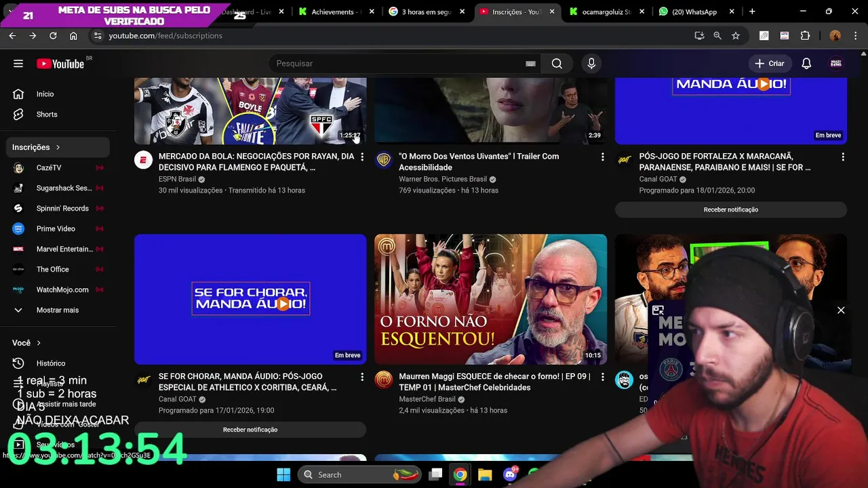This screenshot has height=488, width=868.
Task: Switch to 3 horas em segundos Google tab
Action: click(x=427, y=12)
